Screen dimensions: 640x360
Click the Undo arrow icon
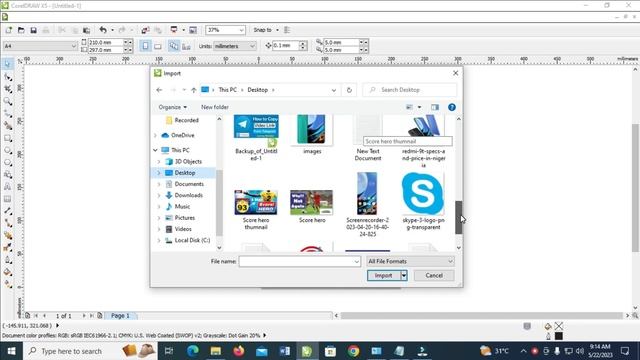click(103, 30)
